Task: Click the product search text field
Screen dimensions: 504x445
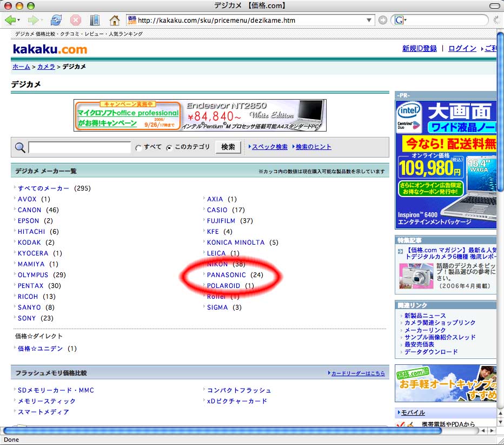Action: [79, 147]
